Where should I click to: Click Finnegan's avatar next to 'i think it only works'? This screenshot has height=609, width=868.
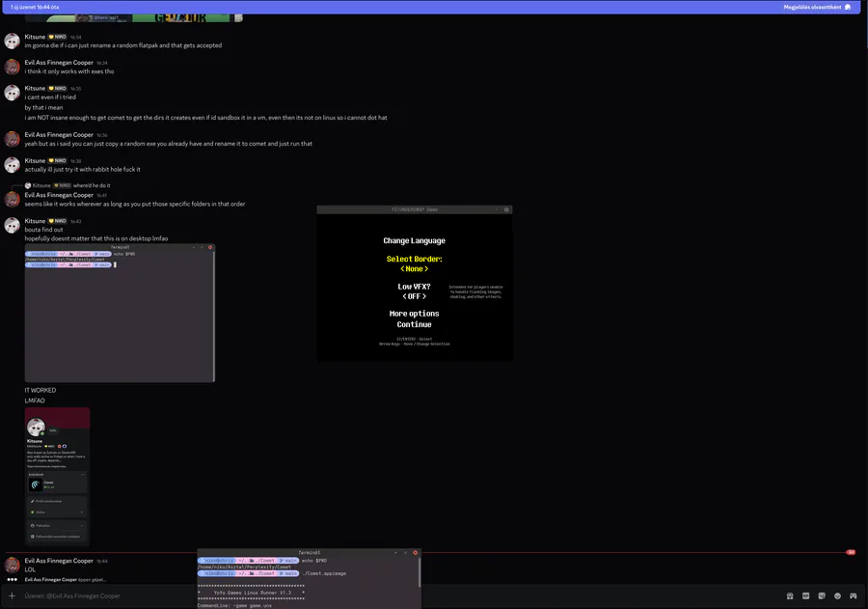[x=13, y=67]
